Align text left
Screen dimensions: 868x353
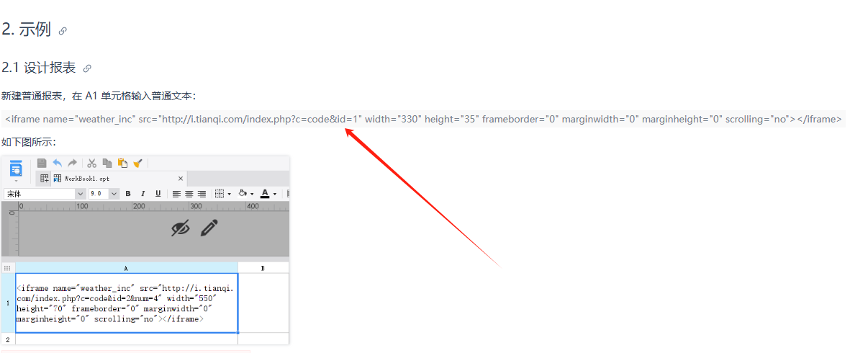tap(176, 194)
